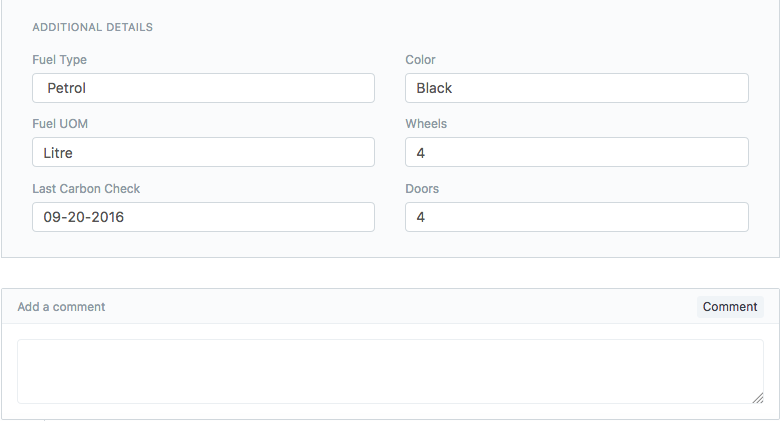Screen dimensions: 780x421
Task: Click the Petrol text value
Action: coord(67,88)
